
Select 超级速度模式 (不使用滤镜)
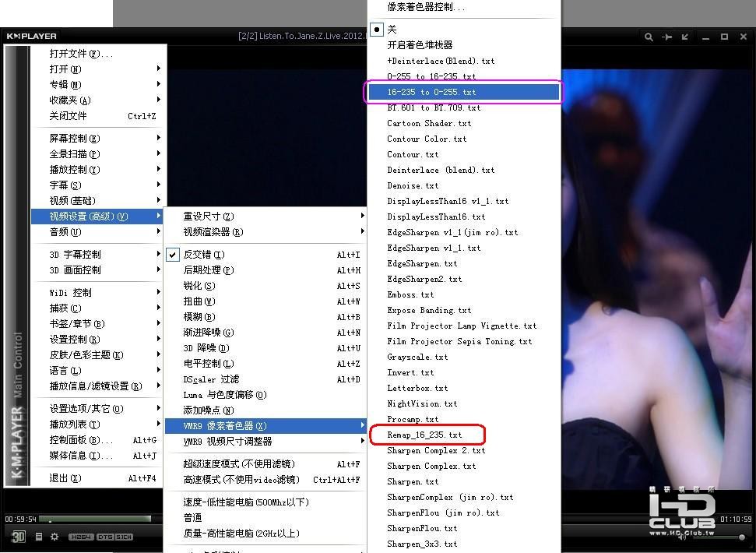[x=265, y=463]
